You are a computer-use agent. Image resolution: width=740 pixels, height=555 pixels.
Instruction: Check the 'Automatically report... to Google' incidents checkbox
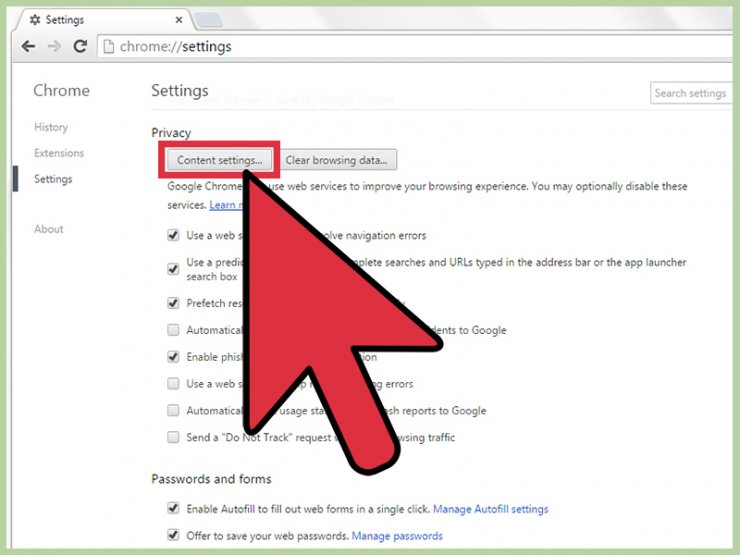tap(173, 330)
